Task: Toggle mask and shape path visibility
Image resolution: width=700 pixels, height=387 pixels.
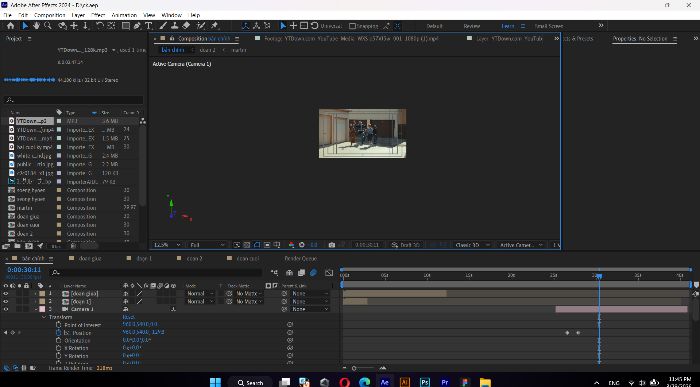Action: tap(257, 245)
